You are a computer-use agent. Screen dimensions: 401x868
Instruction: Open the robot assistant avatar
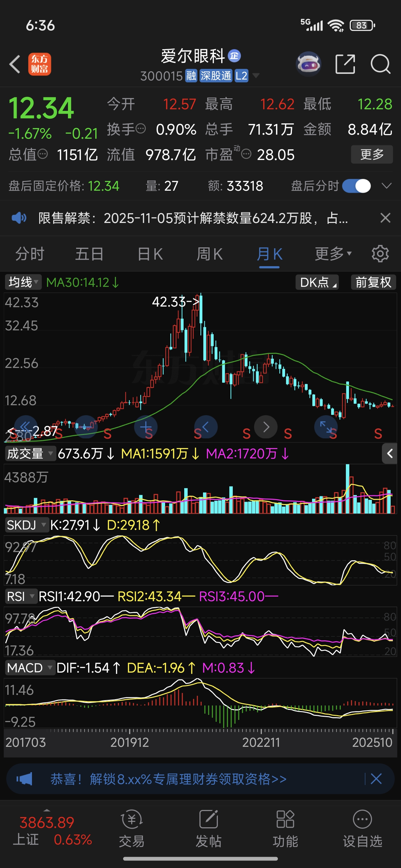308,64
